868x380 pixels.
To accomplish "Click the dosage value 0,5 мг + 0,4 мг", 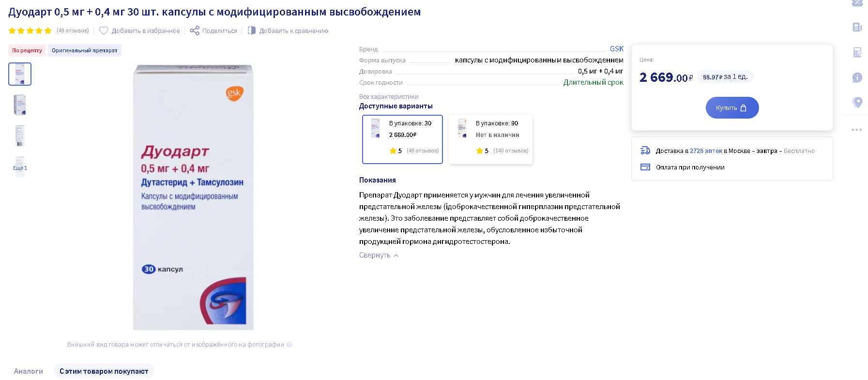I will tap(600, 71).
